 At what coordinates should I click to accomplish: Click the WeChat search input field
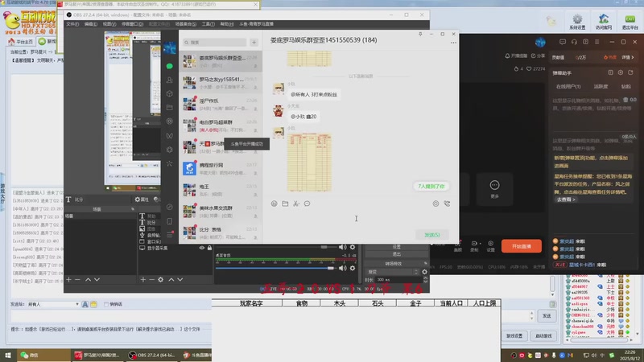pos(215,43)
